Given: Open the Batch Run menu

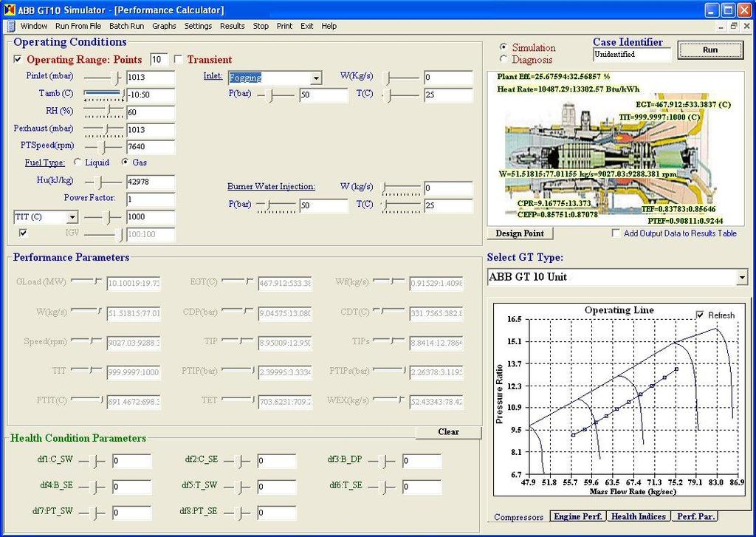Looking at the screenshot, I should [x=127, y=26].
